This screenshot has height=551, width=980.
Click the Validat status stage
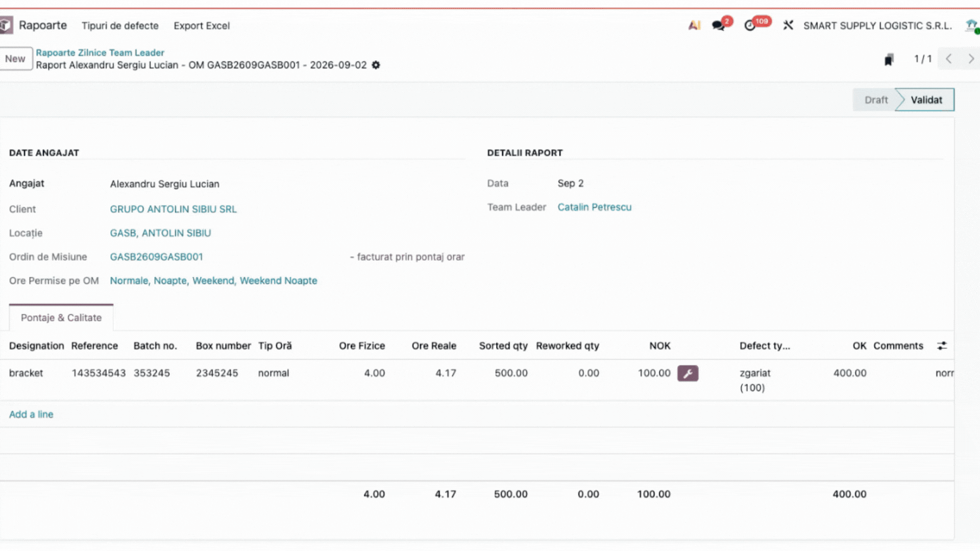[926, 100]
